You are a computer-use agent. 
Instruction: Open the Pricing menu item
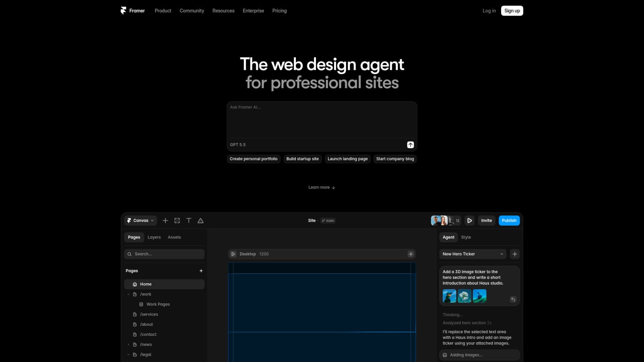coord(279,11)
